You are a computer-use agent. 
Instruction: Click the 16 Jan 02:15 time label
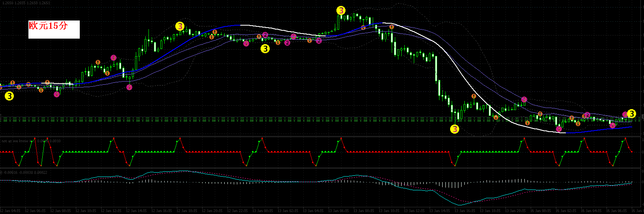tap(566, 211)
